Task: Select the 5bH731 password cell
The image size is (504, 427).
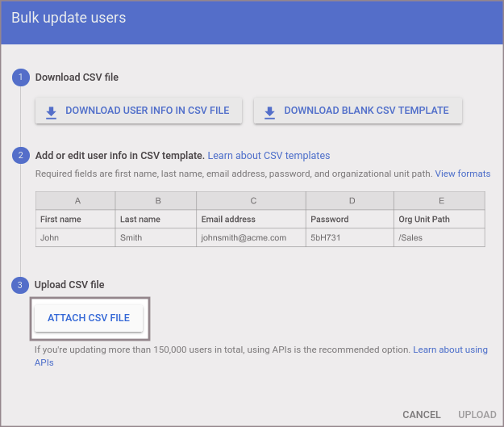Action: coord(327,238)
